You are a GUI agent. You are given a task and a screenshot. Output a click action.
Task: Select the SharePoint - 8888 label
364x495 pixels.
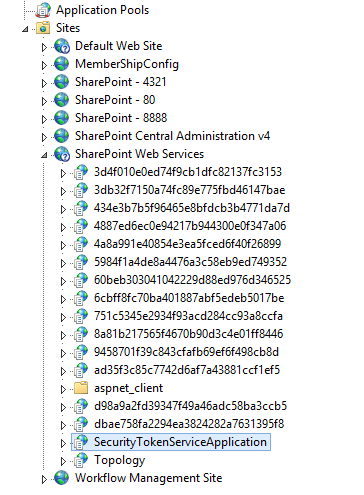[x=121, y=118]
